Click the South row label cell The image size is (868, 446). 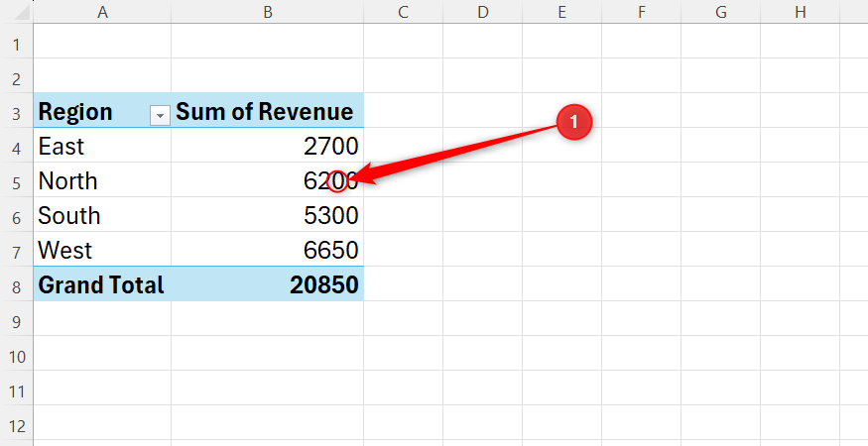pos(102,215)
